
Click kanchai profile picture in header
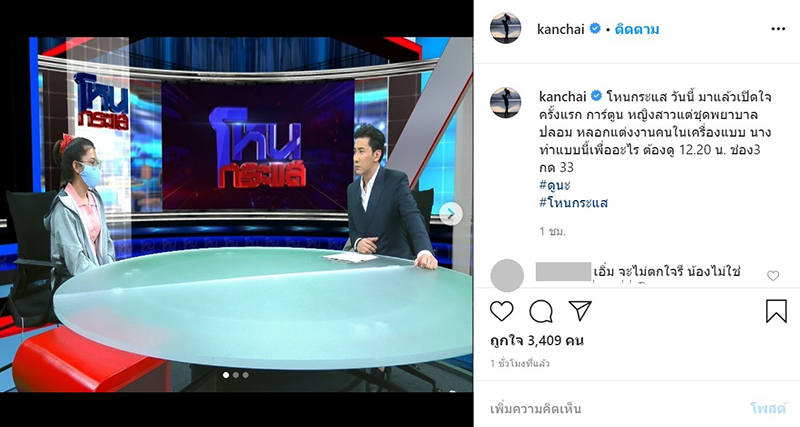point(506,29)
